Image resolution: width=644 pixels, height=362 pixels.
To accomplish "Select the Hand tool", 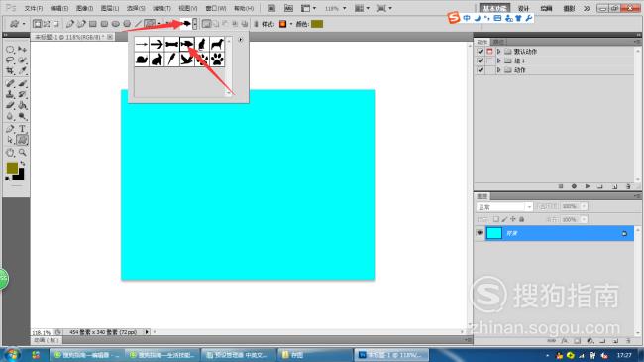I will tap(10, 153).
